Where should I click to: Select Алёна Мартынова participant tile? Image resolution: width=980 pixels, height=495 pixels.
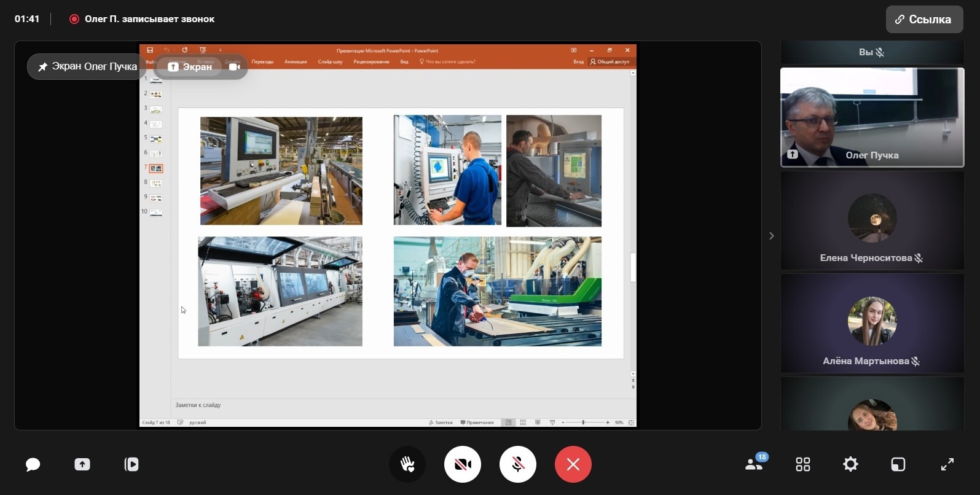coord(872,323)
